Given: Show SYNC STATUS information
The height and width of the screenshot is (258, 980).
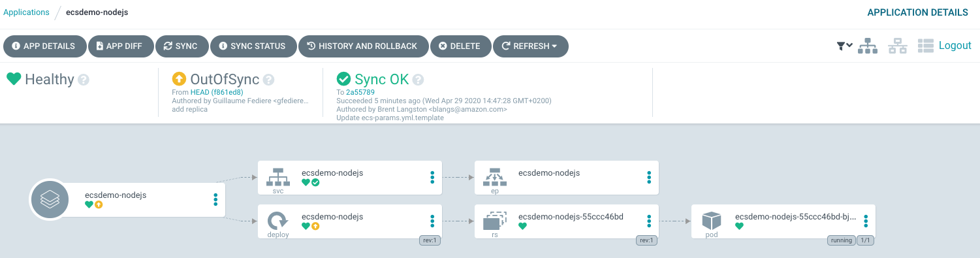Looking at the screenshot, I should click(253, 46).
